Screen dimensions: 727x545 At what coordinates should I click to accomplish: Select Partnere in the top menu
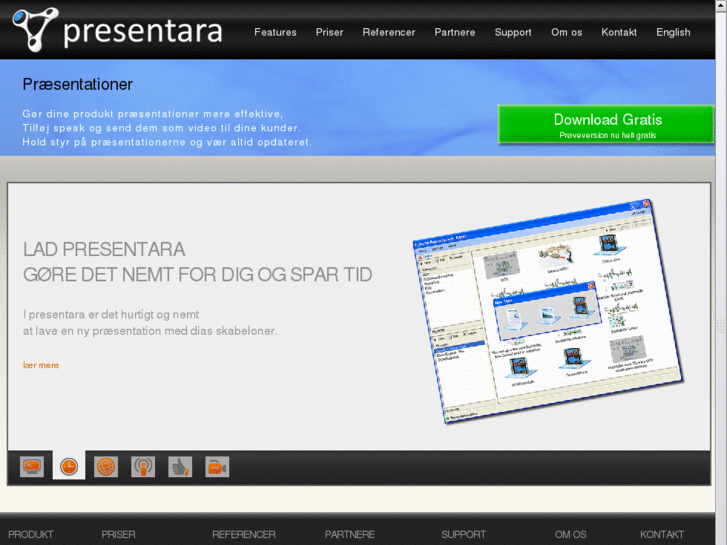coord(455,32)
